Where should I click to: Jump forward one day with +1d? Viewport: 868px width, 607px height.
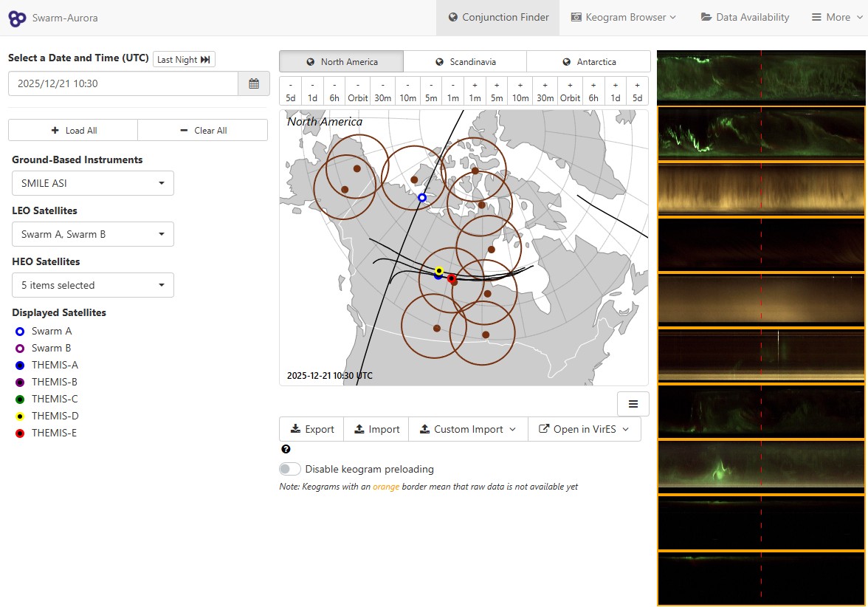613,92
